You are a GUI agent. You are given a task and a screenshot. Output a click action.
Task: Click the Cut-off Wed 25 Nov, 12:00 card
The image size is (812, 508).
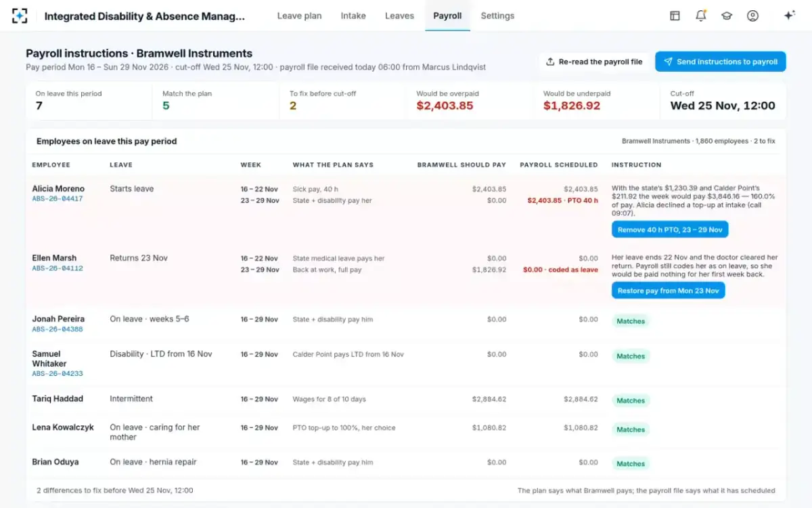click(723, 101)
